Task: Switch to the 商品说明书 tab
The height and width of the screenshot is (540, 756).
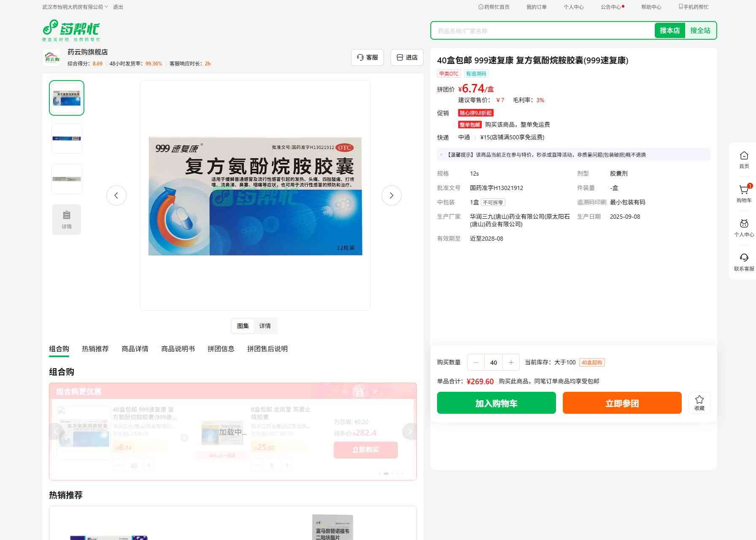Action: click(x=178, y=349)
